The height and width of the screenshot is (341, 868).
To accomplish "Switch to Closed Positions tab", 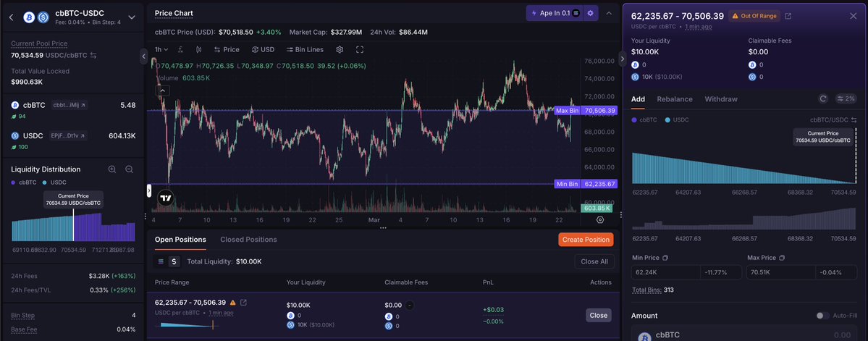I will pos(248,240).
